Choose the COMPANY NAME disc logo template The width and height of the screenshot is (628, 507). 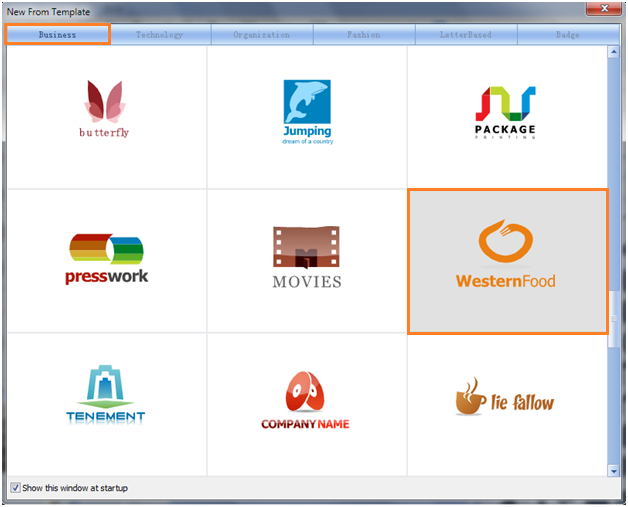(x=307, y=404)
